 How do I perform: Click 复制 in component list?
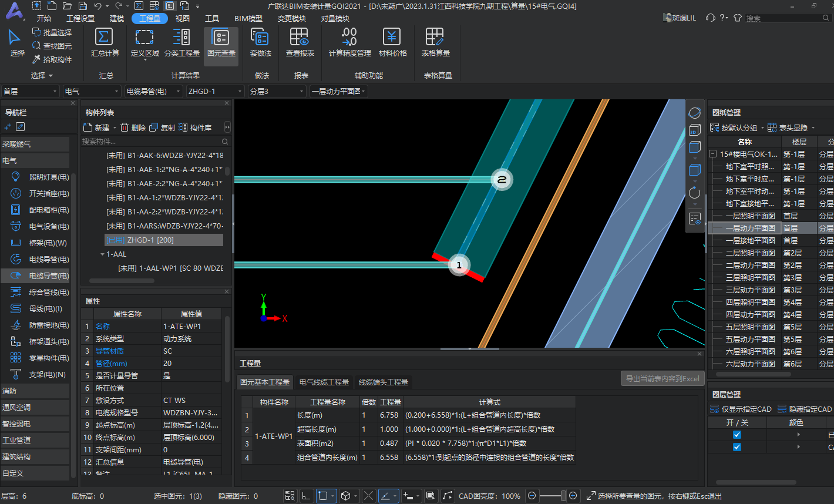[x=162, y=127]
